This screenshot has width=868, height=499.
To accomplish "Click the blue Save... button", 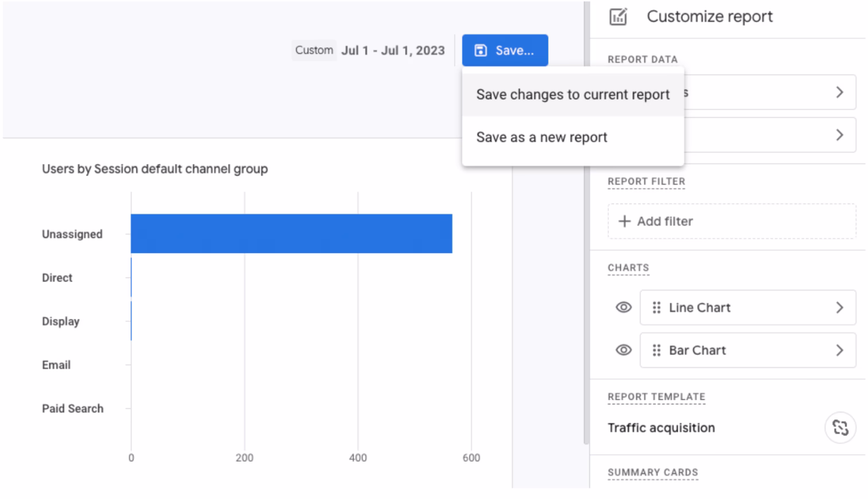I will [x=505, y=50].
